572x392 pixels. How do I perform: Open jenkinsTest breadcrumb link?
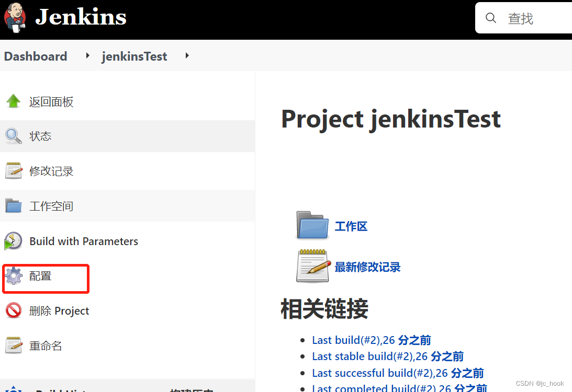[134, 56]
